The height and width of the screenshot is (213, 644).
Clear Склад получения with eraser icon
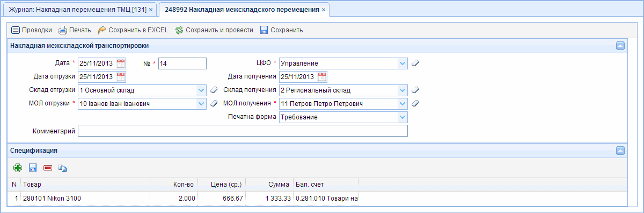[x=414, y=90]
